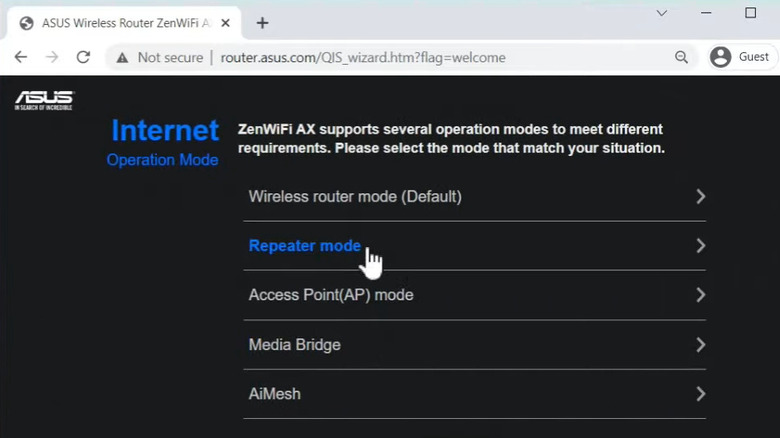Viewport: 780px width, 438px height.
Task: Click the ASUS logo
Action: [44, 99]
